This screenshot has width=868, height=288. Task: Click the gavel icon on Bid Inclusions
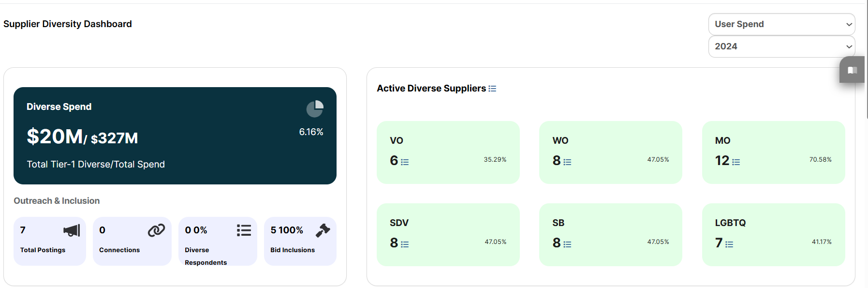pos(323,230)
